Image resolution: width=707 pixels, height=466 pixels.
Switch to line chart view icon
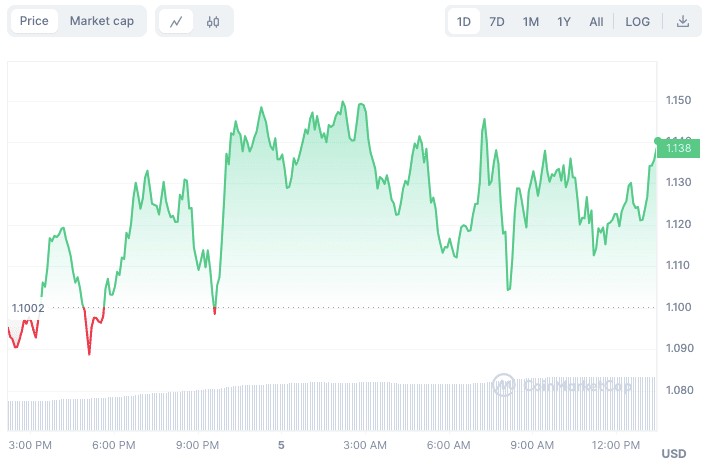tap(176, 21)
